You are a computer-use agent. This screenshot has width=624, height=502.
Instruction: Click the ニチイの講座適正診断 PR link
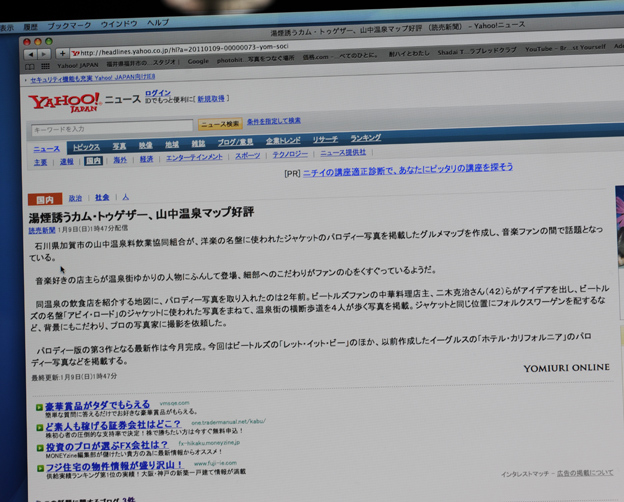click(408, 170)
